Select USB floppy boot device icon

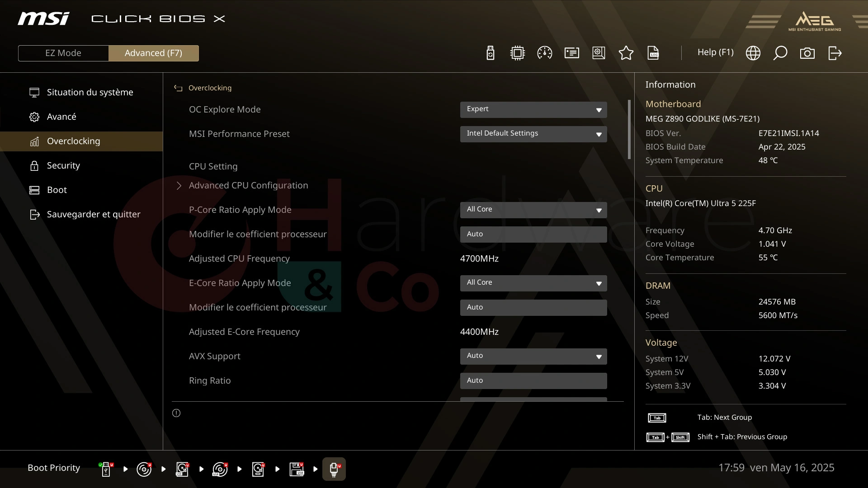[x=297, y=469]
